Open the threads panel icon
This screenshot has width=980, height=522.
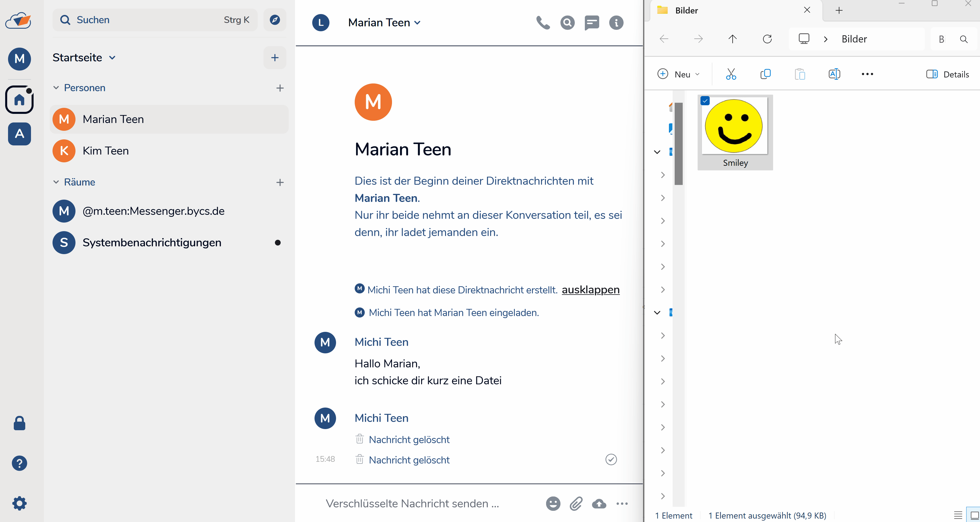pyautogui.click(x=591, y=23)
